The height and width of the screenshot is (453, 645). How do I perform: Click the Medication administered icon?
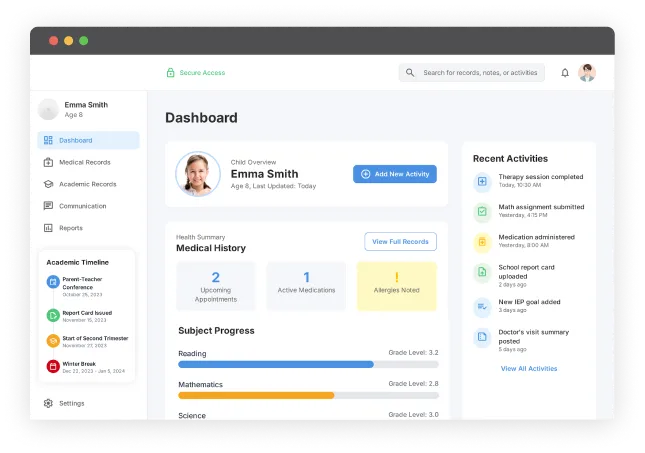(x=481, y=241)
